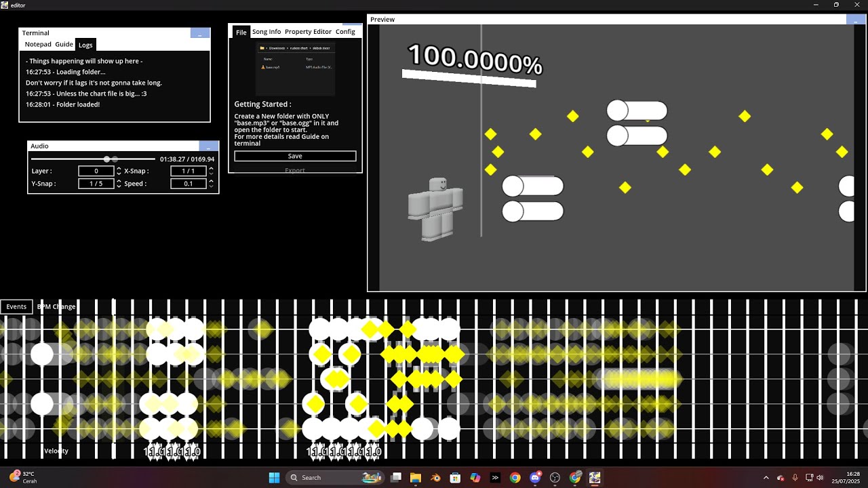Switch to the Song Info tab
The width and height of the screenshot is (868, 488).
267,32
